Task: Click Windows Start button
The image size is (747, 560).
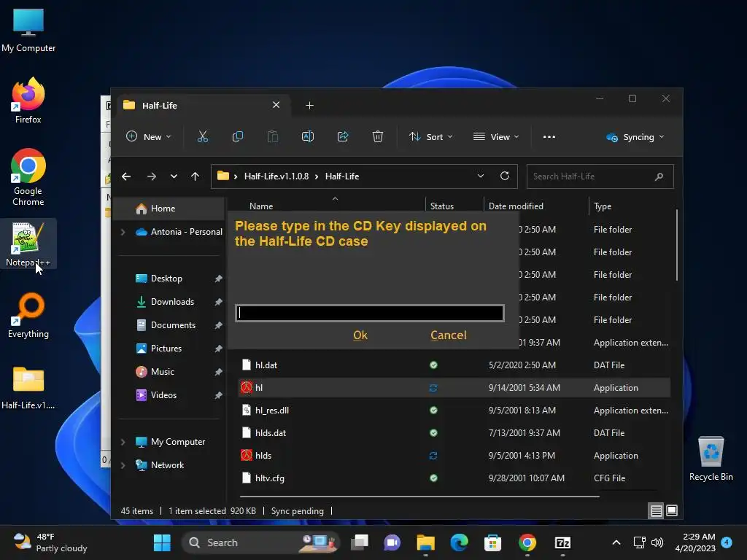Action: tap(162, 542)
